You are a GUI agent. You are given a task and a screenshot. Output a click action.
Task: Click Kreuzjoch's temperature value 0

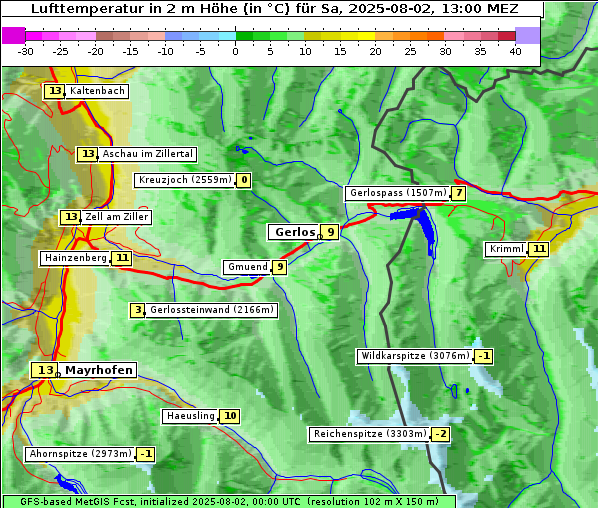coord(244,180)
